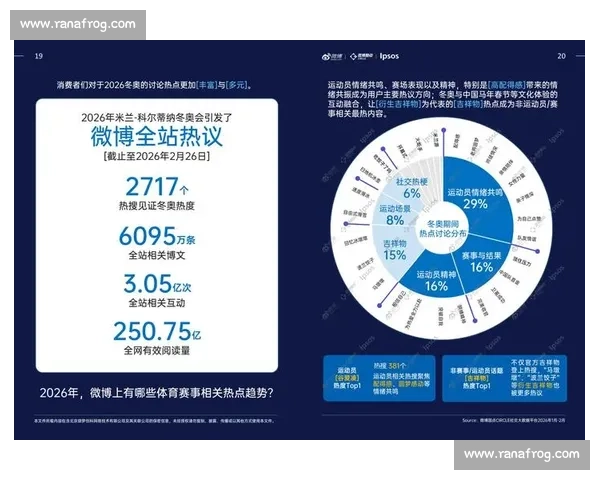Click page number 20
Image resolution: width=600 pixels, height=480 pixels.
(561, 56)
